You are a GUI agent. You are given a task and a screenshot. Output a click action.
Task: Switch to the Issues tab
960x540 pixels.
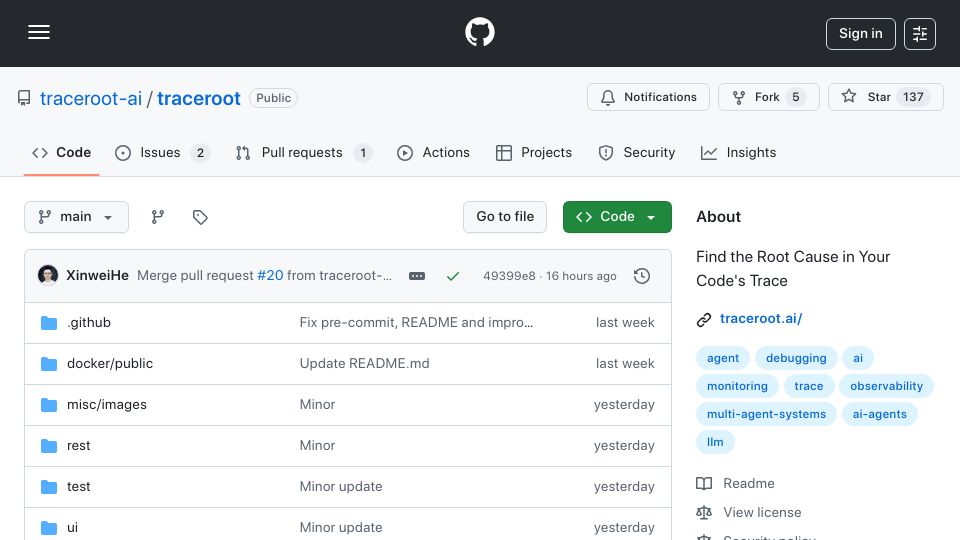[x=162, y=152]
